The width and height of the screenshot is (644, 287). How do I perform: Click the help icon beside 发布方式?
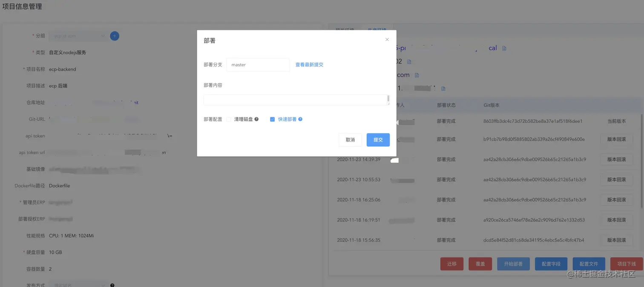point(112,284)
